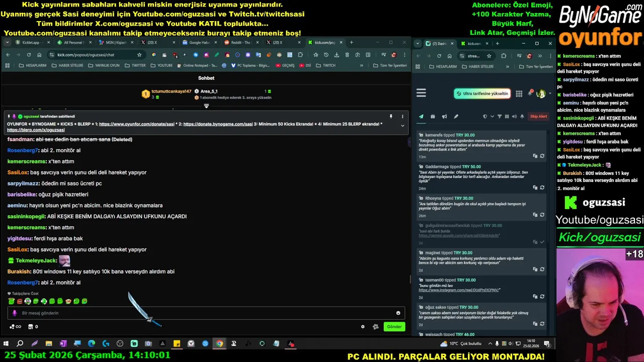644x362 pixels.
Task: Expand the chevron next to shield icon
Action: pos(492,117)
